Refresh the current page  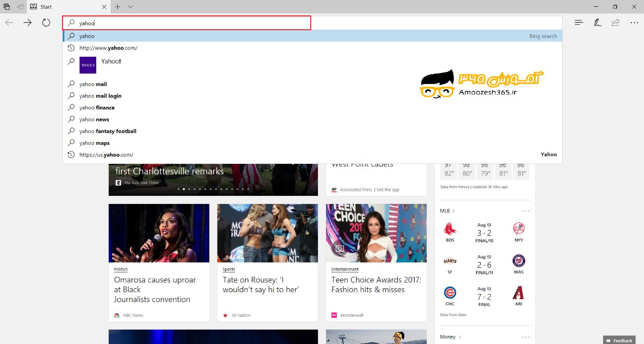coord(46,23)
